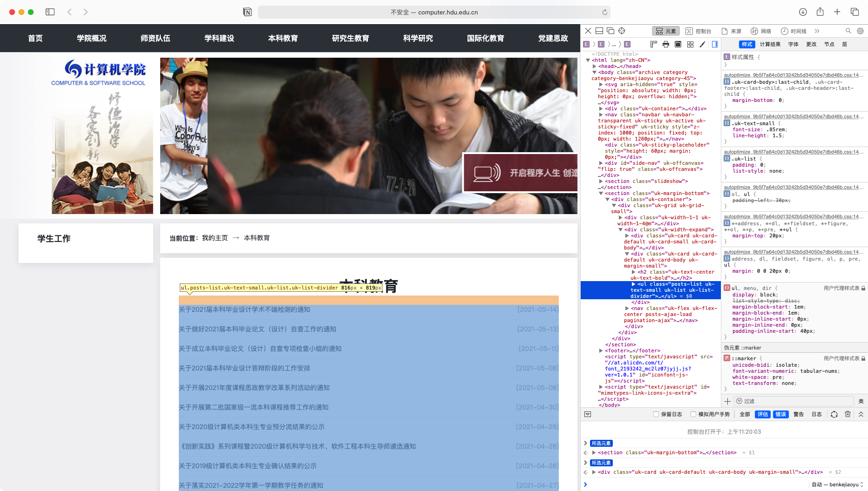Viewport: 868px width, 491px height.
Task: Expand the nav uk-flex pagination node
Action: (627, 308)
